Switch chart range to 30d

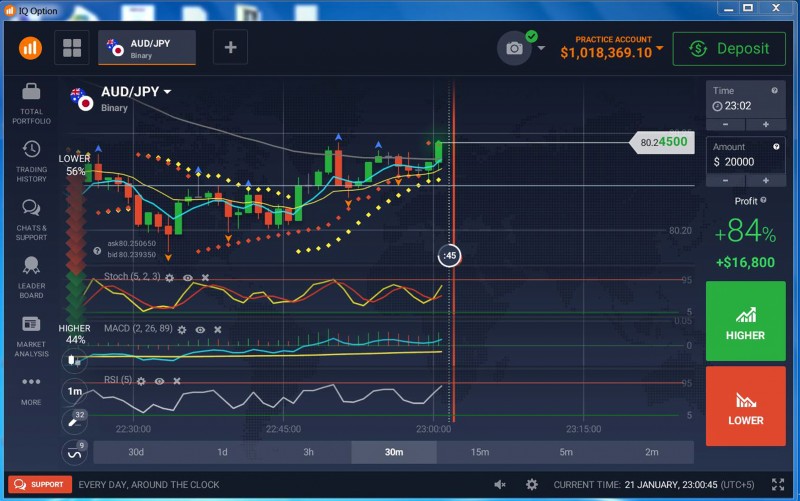(x=136, y=452)
